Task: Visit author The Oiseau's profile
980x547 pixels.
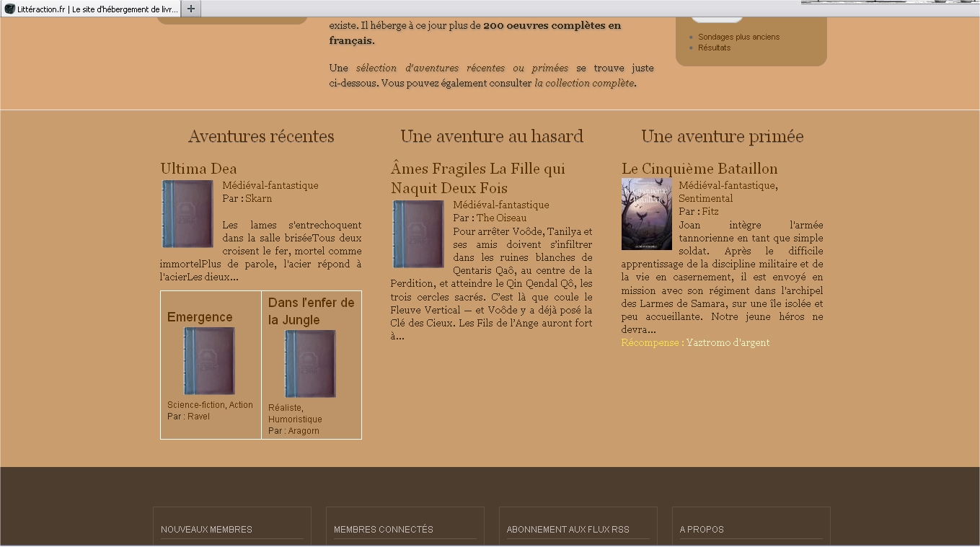Action: click(501, 218)
